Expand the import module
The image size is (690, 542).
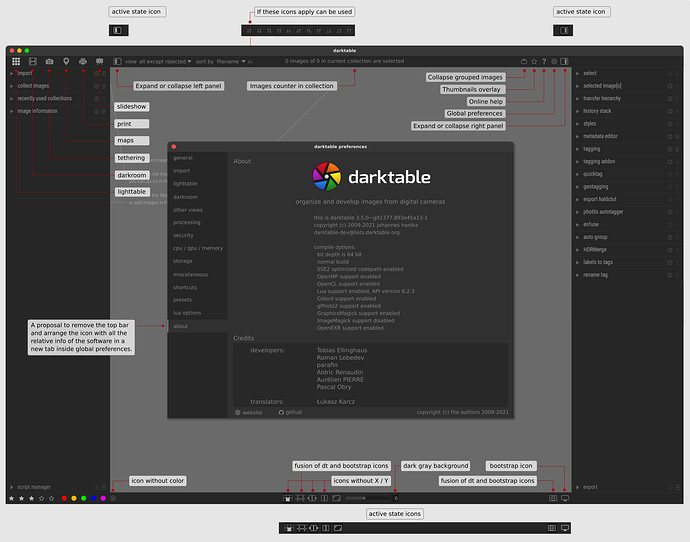tap(57, 73)
